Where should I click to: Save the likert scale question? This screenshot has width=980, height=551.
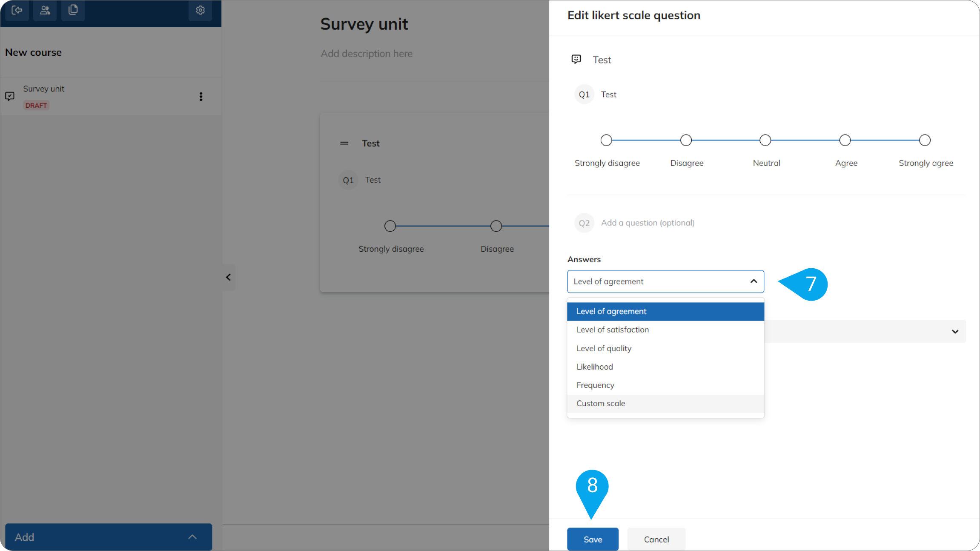tap(593, 539)
